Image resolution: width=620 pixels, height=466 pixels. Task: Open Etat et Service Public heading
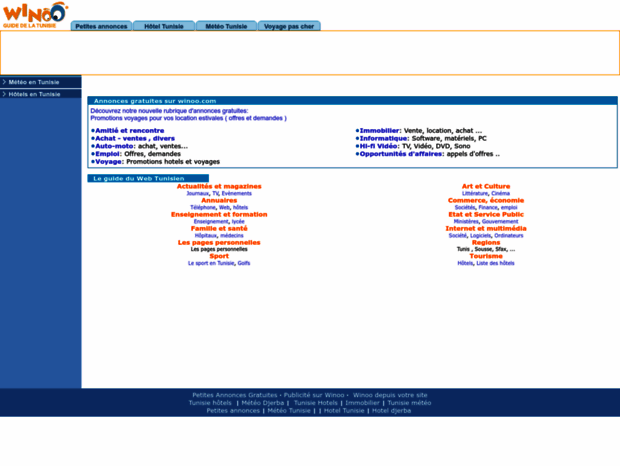486,214
